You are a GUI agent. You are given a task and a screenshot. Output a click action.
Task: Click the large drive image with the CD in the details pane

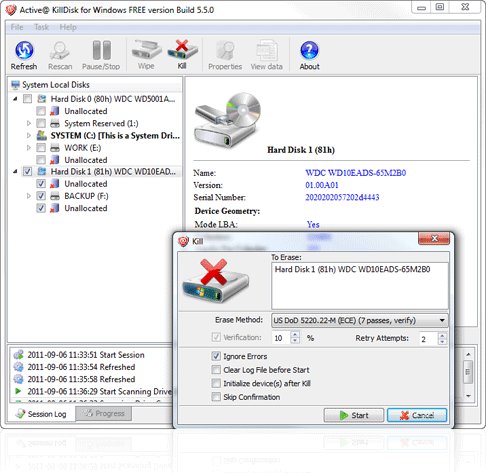tap(228, 120)
